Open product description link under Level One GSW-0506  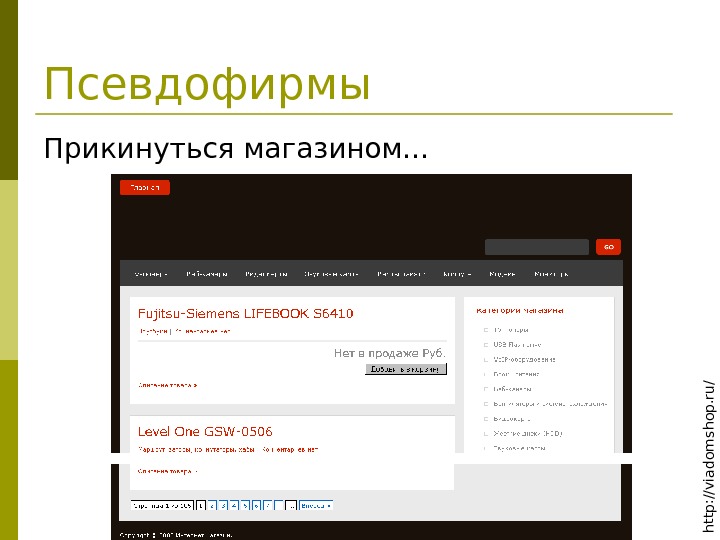point(168,471)
